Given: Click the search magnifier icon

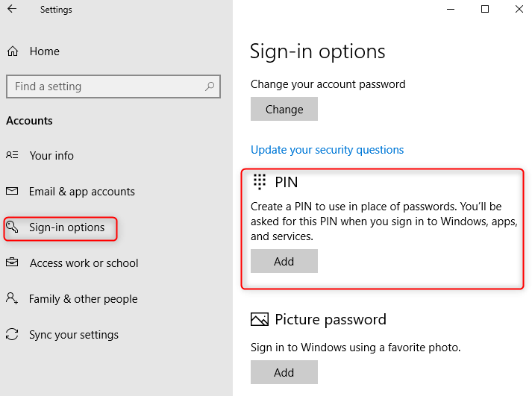Looking at the screenshot, I should point(210,87).
